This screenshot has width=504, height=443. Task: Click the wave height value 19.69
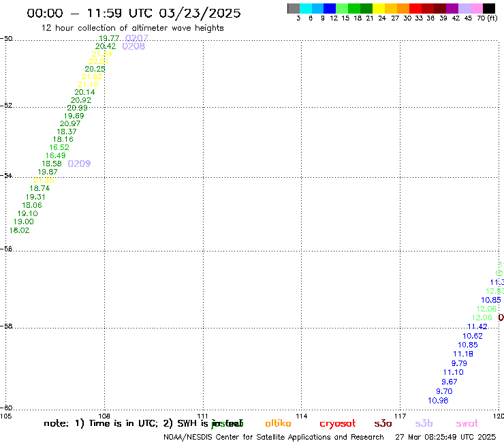click(x=74, y=116)
